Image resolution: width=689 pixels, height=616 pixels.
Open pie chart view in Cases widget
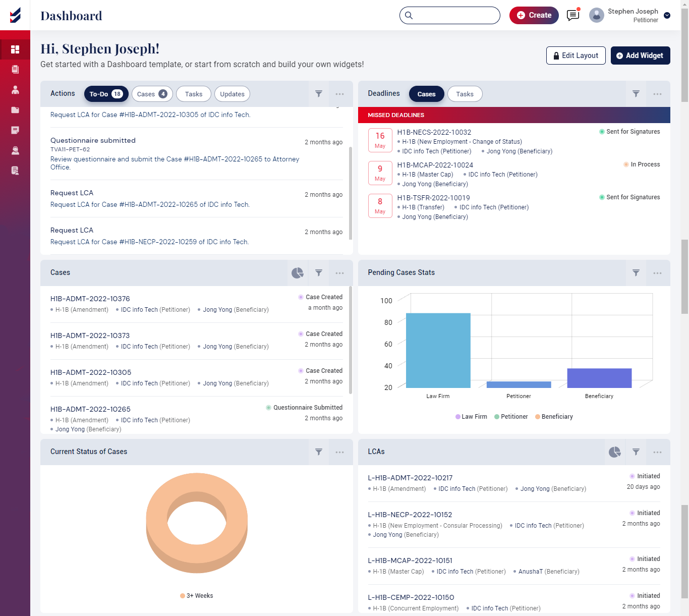[297, 272]
